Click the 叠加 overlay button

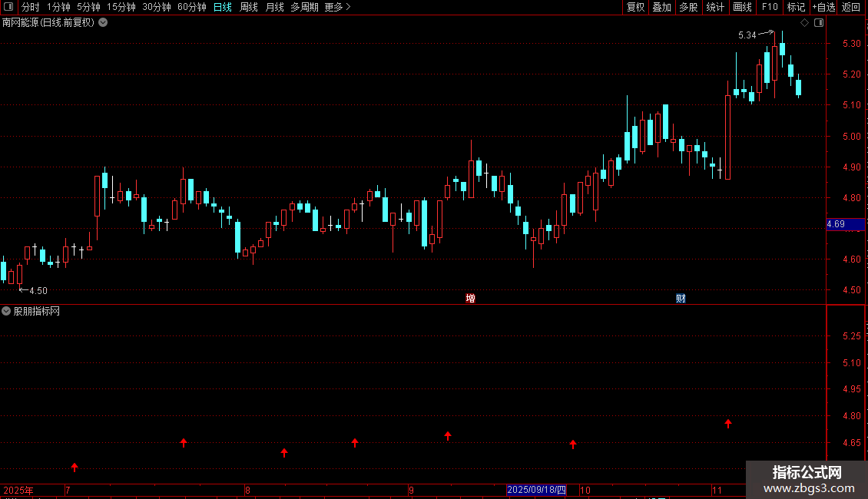661,7
